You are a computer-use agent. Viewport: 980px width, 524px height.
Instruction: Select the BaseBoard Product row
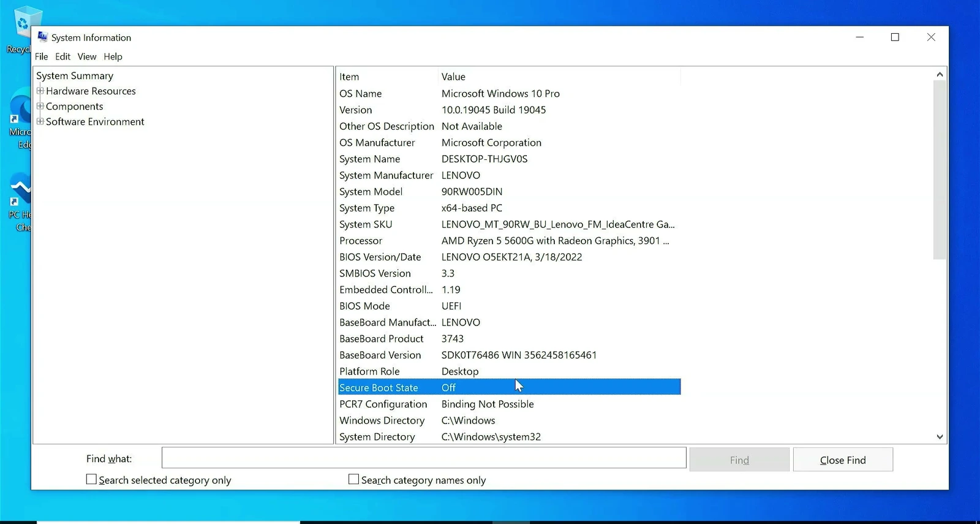point(510,338)
